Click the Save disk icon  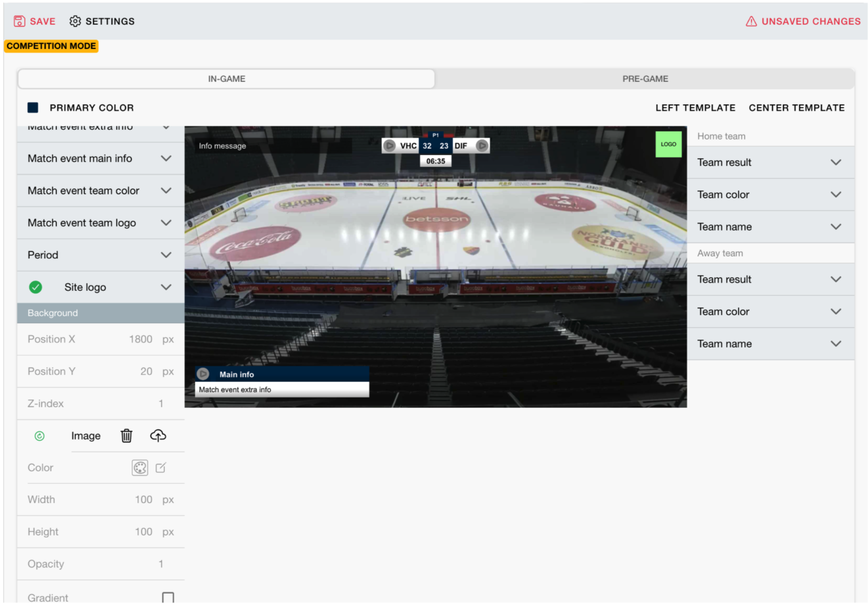click(x=19, y=21)
